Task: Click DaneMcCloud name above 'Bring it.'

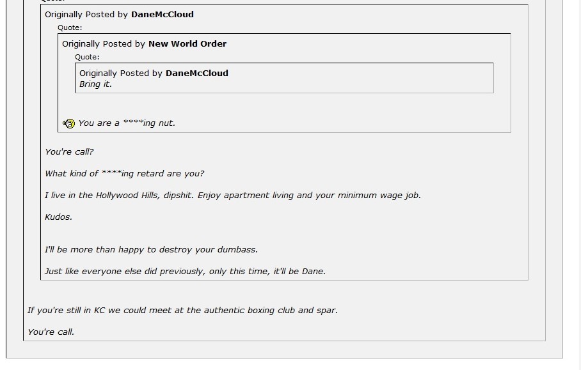Action: tap(197, 73)
